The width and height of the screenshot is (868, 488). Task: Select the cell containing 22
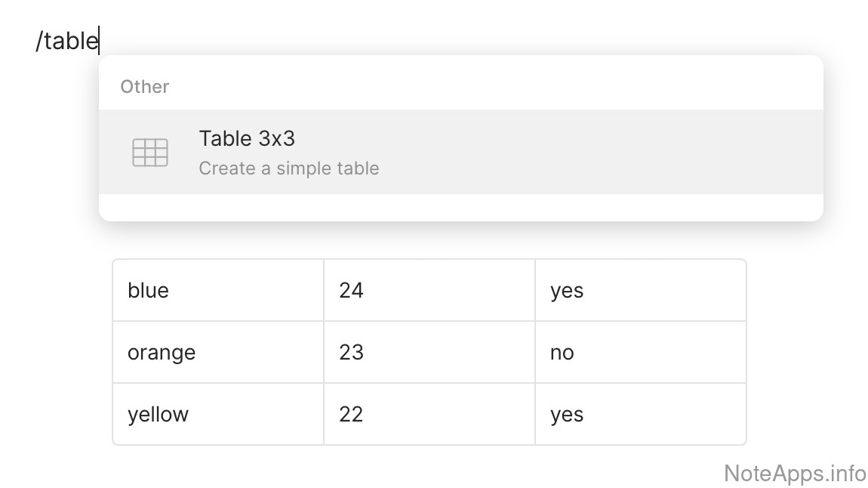click(352, 415)
